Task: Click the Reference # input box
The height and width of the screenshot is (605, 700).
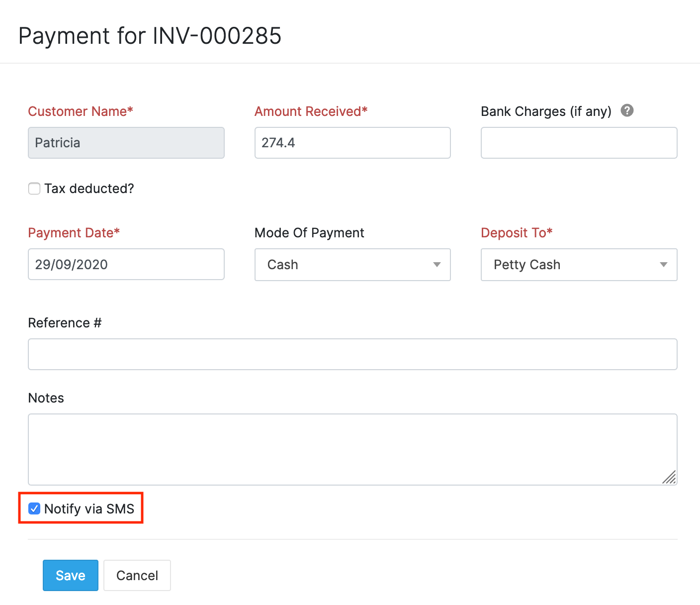Action: click(352, 354)
